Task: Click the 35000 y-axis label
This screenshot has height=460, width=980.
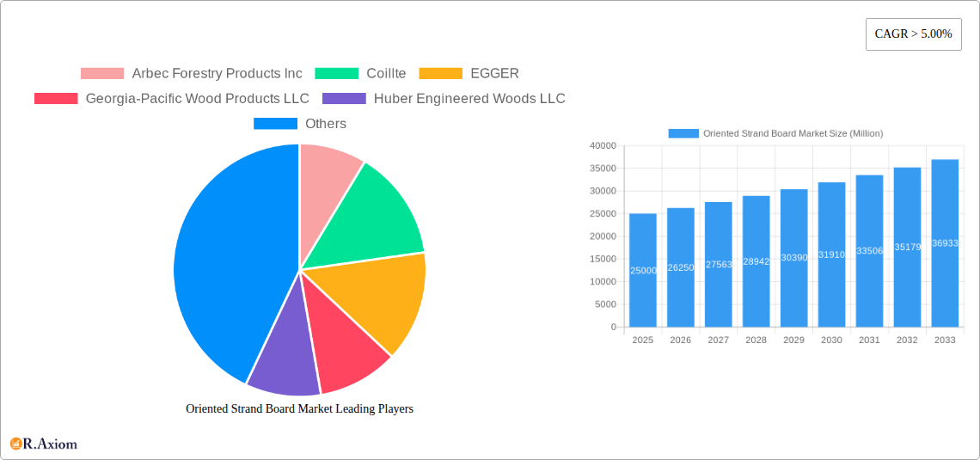Action: point(603,169)
